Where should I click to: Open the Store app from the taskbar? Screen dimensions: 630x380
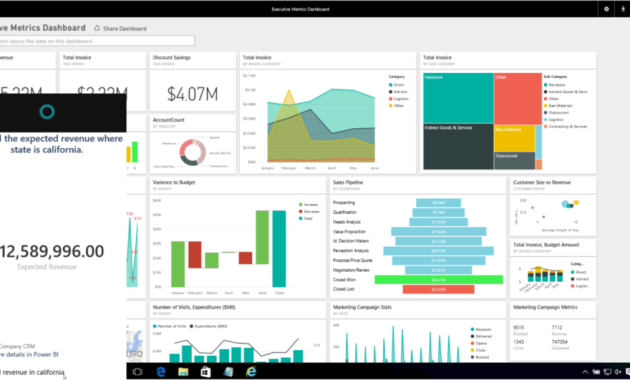(205, 372)
